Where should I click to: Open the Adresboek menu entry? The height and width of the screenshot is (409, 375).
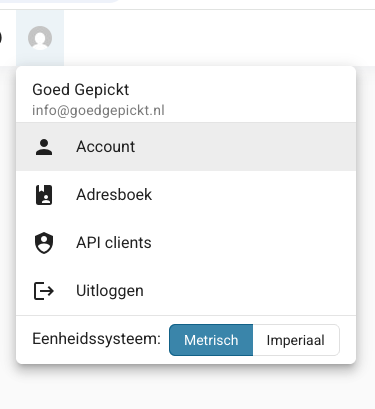click(186, 195)
